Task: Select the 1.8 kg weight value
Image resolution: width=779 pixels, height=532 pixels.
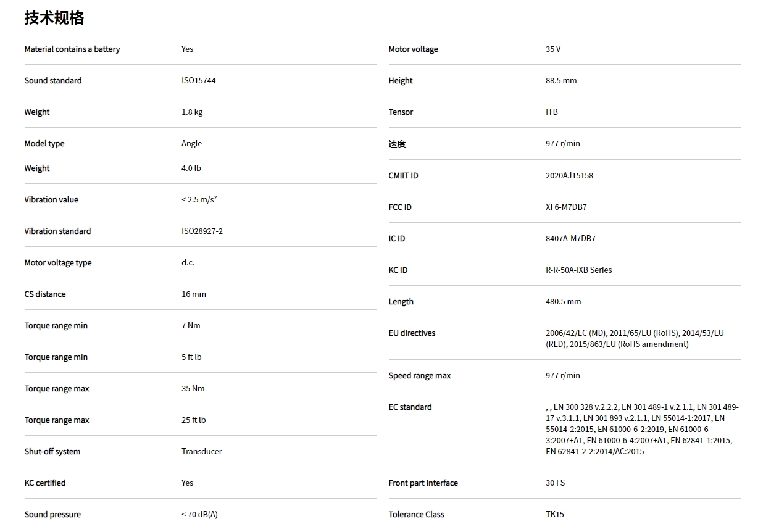Action: point(192,112)
